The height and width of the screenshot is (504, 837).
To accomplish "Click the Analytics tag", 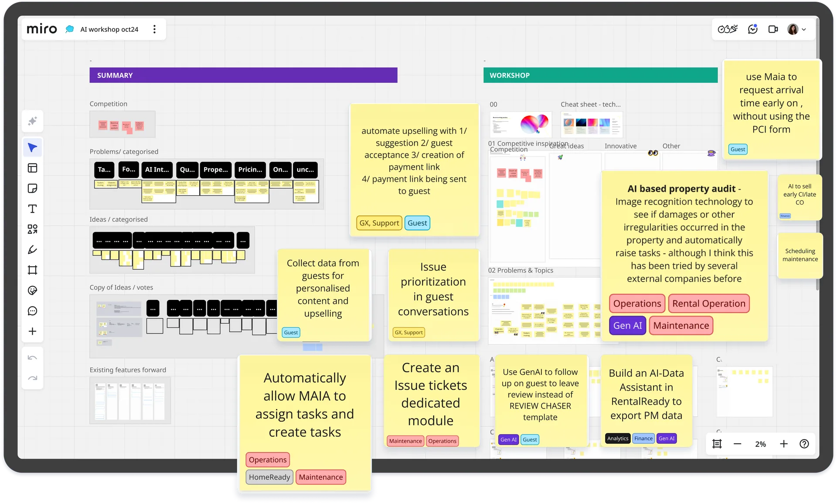I will click(x=618, y=438).
